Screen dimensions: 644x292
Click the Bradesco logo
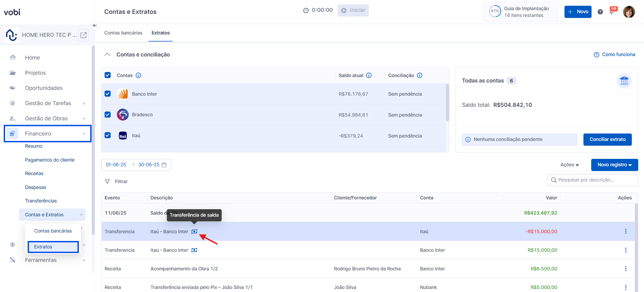[123, 115]
